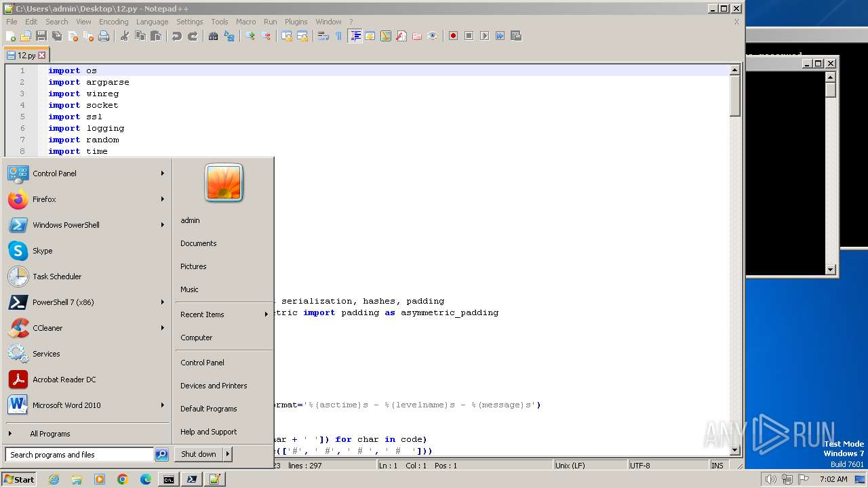Image resolution: width=868 pixels, height=488 pixels.
Task: Click the Save recorded macro icon
Action: pyautogui.click(x=516, y=36)
